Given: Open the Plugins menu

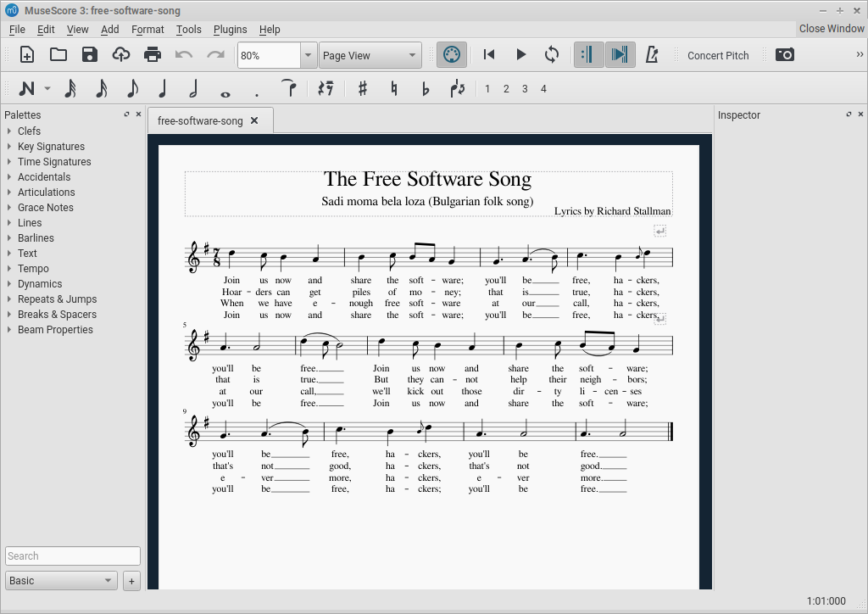Looking at the screenshot, I should click(x=230, y=29).
